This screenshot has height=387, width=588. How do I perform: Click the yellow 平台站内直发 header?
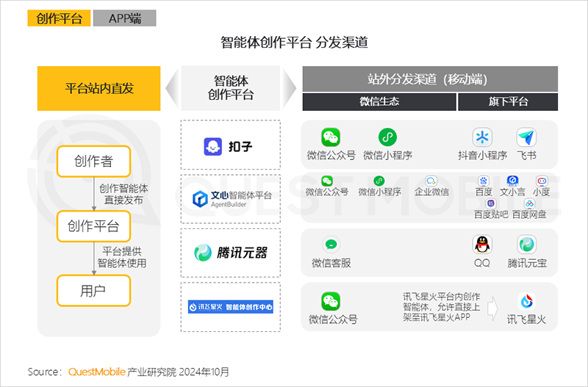tap(98, 88)
